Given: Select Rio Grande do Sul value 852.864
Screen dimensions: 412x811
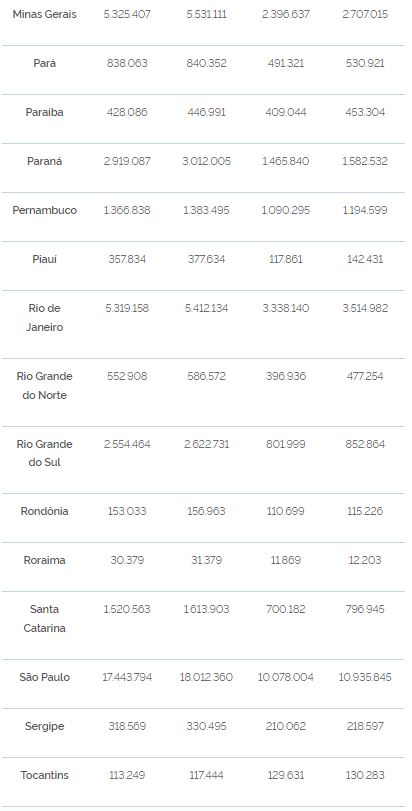Looking at the screenshot, I should [x=365, y=444].
